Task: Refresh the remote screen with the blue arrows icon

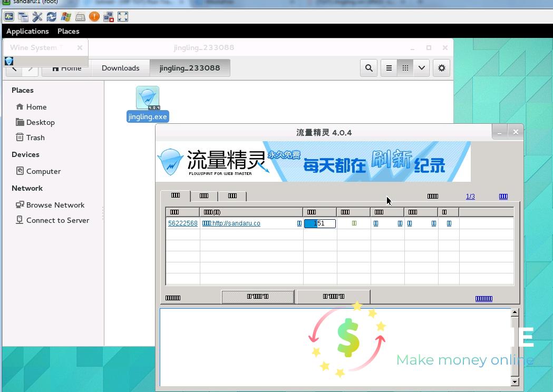Action: tap(52, 16)
